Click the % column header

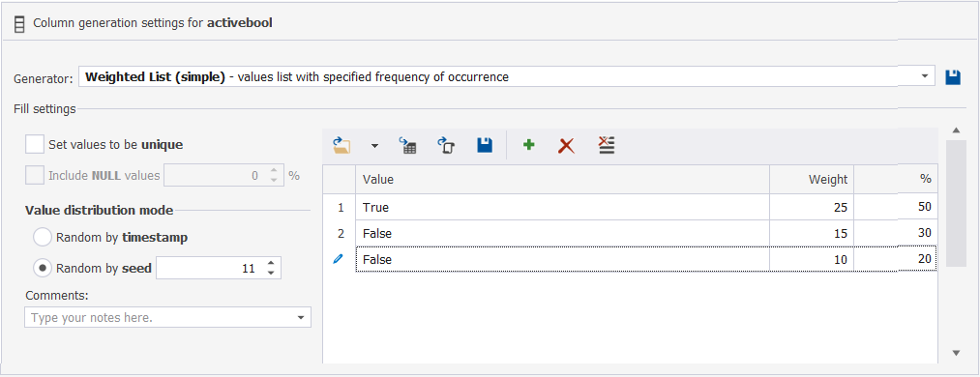coord(896,179)
